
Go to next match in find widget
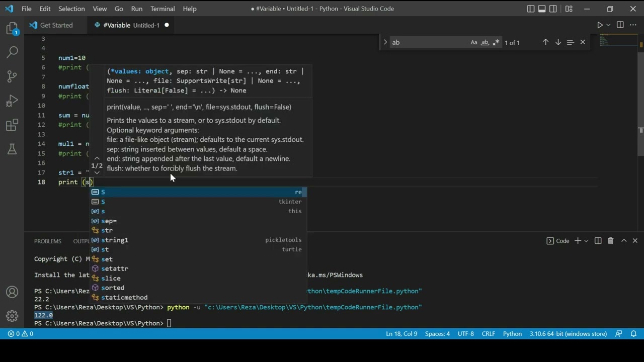(558, 42)
